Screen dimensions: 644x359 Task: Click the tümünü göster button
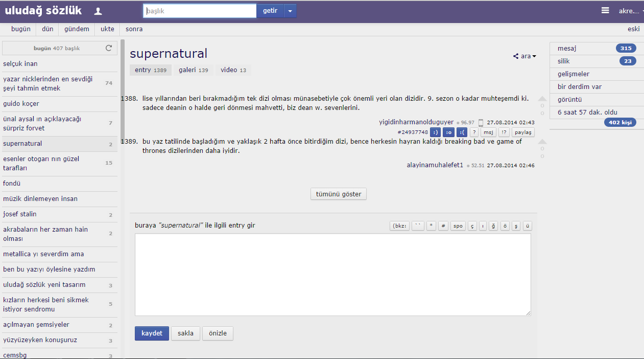coord(339,194)
